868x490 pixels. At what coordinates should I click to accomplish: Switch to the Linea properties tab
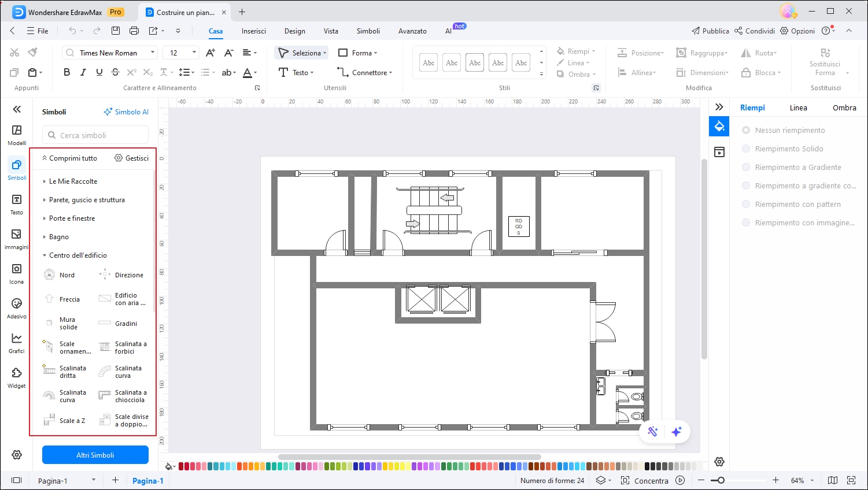(x=798, y=108)
